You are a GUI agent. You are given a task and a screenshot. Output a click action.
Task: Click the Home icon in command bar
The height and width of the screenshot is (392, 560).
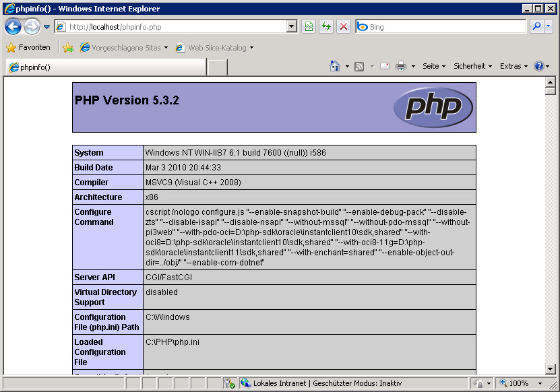pyautogui.click(x=335, y=66)
